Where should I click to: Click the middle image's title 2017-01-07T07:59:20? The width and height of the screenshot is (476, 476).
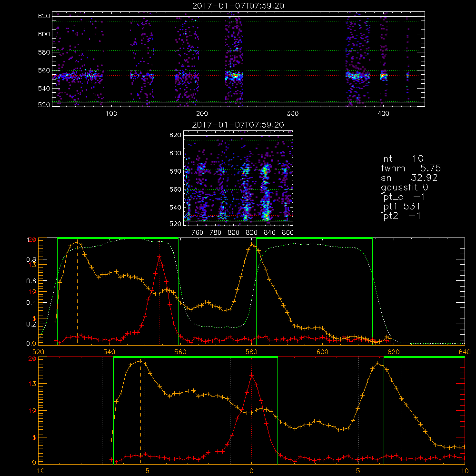point(238,125)
